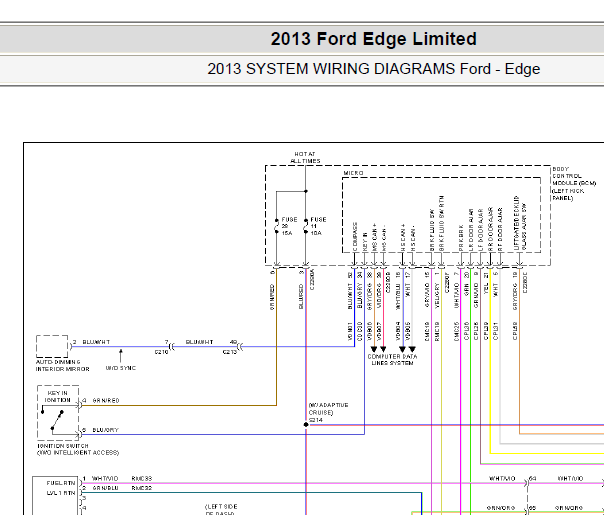The height and width of the screenshot is (515, 604).
Task: Click the '2013 Ford Edge Limited' heading
Action: 374,39
